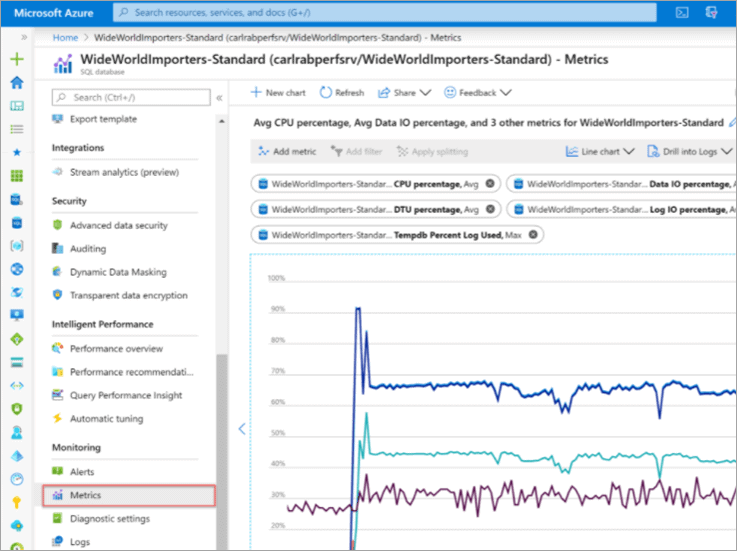Open the All resources grid icon
Screen dimensions: 737x551
click(x=17, y=176)
